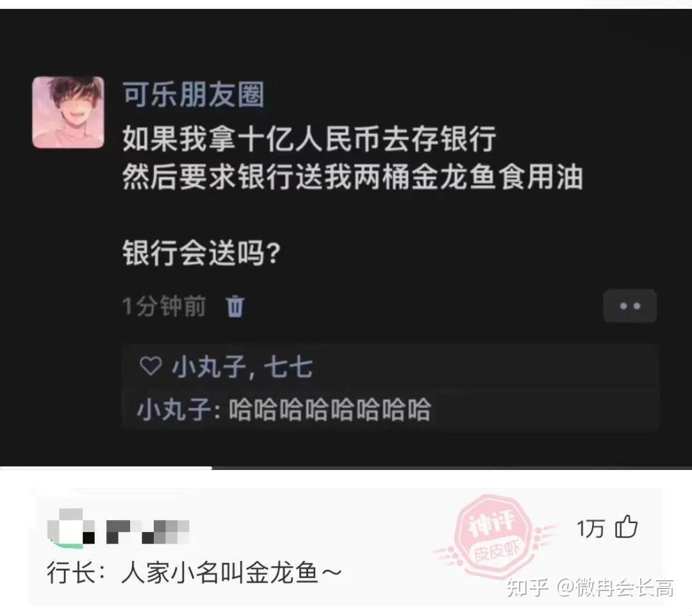The image size is (692, 616).
Task: Open 可乐朋友圈 username link
Action: (x=194, y=94)
